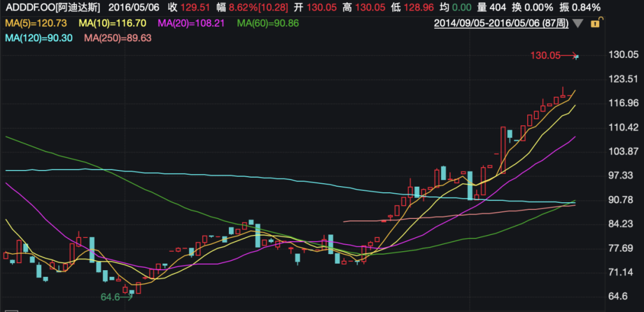Screen dimensions: 644x312
Task: Open the gray triangle date range dropdown
Action: coord(577,24)
